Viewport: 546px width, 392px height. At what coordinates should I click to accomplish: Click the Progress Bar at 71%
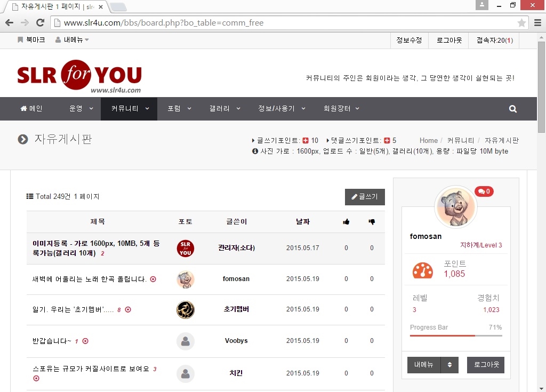tap(456, 335)
